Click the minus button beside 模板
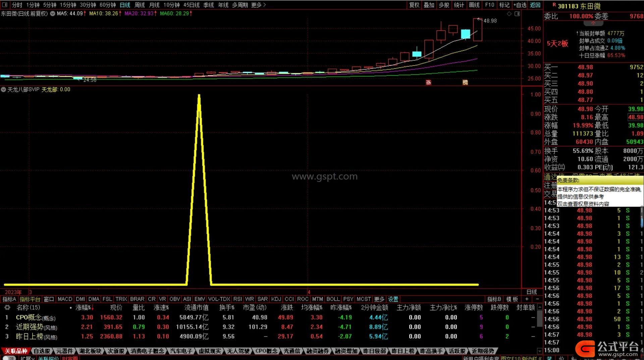Image resolution: width=644 pixels, height=360 pixels. (x=537, y=299)
